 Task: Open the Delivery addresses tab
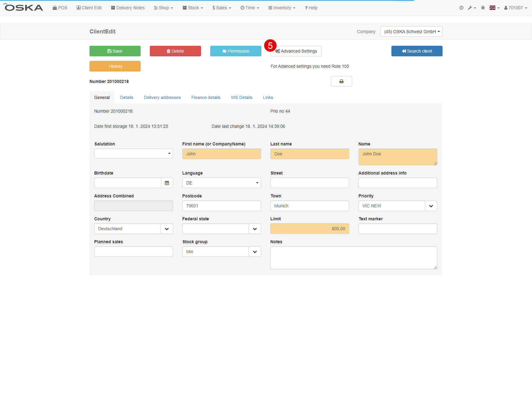(x=162, y=97)
